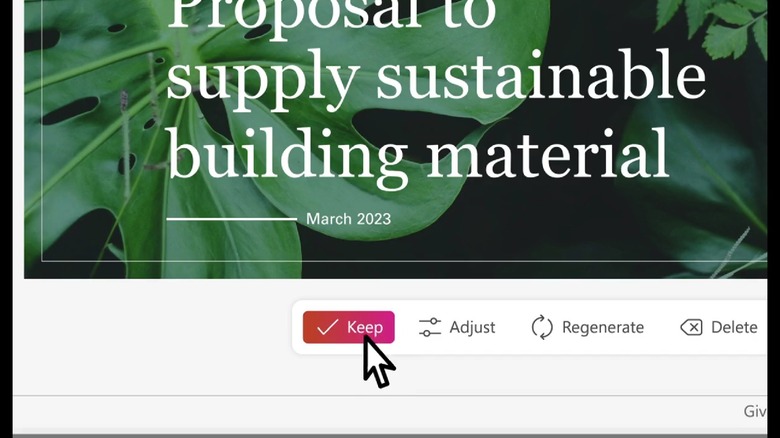
Task: Click the Adjust sliders icon
Action: click(430, 327)
